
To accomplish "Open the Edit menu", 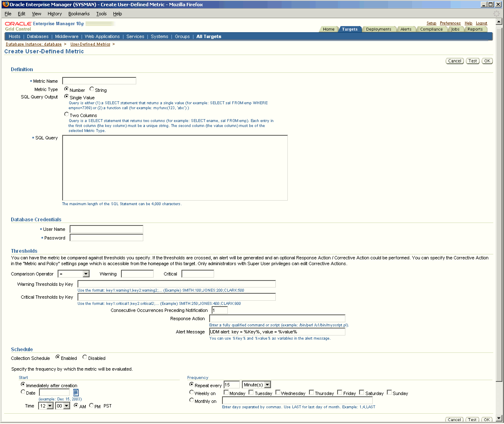I will pyautogui.click(x=22, y=14).
